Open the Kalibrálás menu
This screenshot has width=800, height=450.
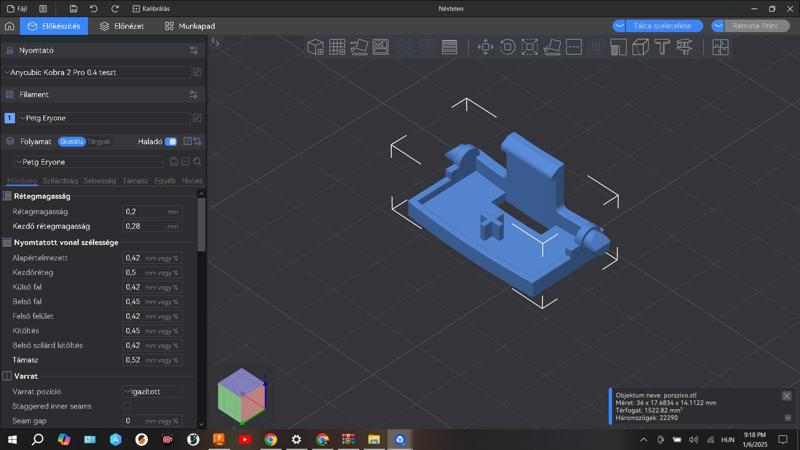click(x=151, y=9)
